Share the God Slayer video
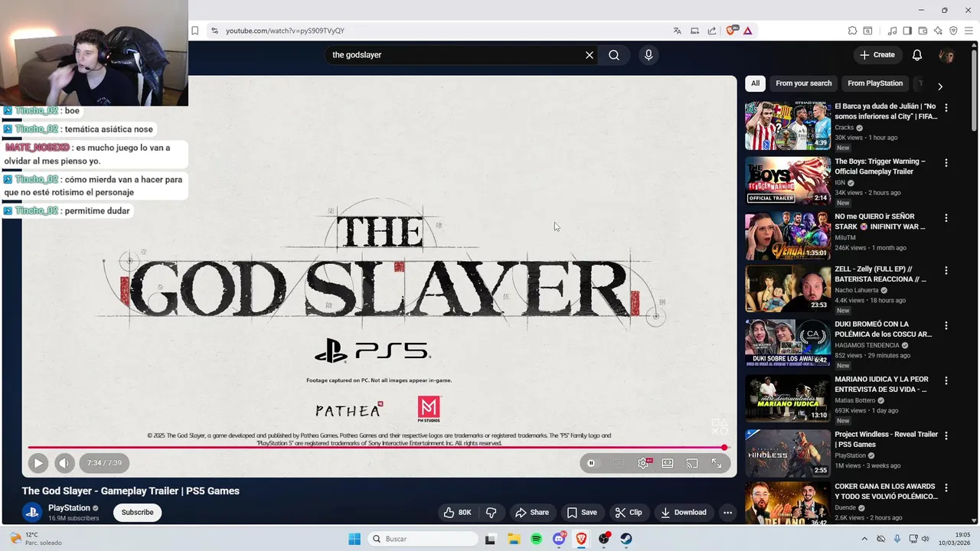The image size is (980, 551). (x=532, y=513)
